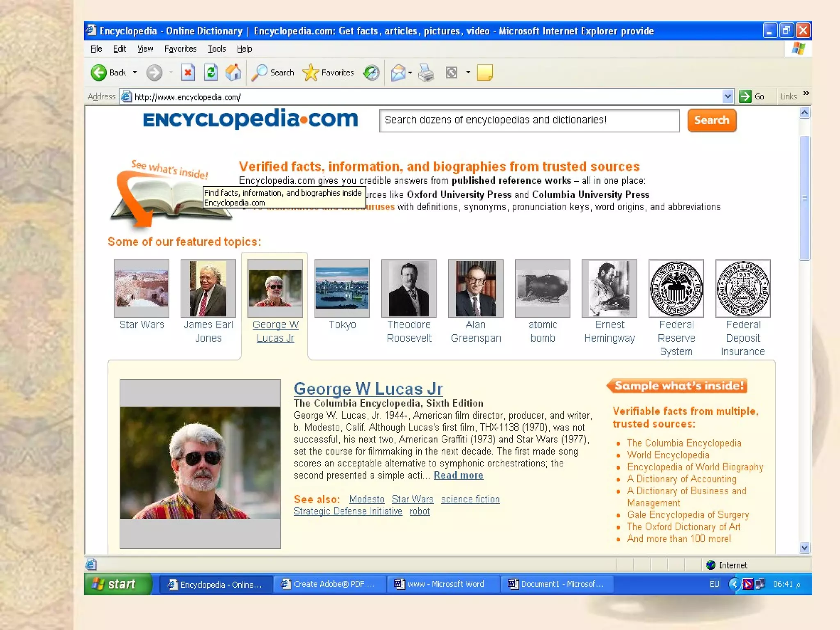Click the Back arrow icon

98,73
